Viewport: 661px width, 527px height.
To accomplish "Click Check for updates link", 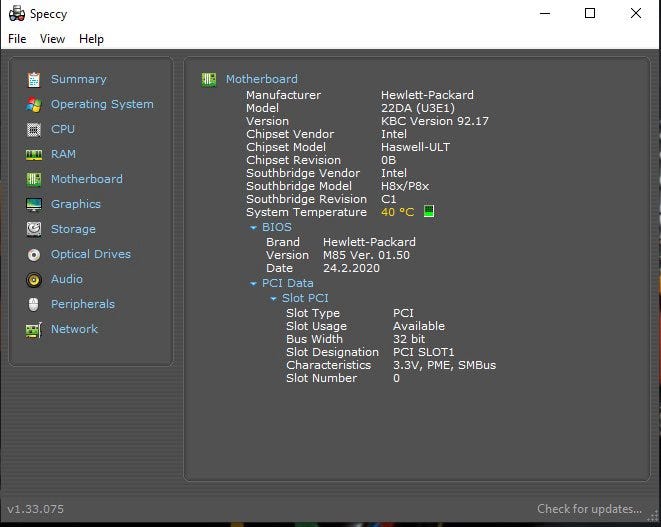I will tap(589, 509).
